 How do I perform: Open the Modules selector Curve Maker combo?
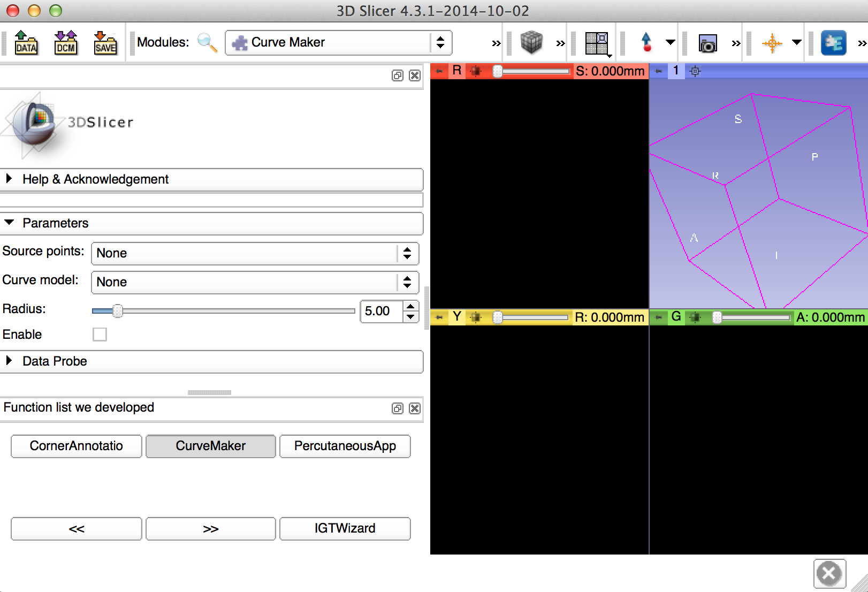click(x=338, y=43)
